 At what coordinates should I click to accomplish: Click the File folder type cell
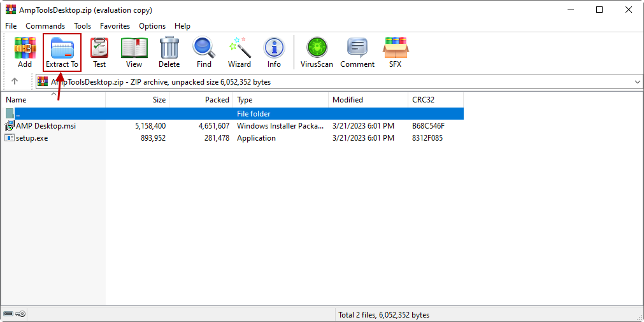(254, 114)
